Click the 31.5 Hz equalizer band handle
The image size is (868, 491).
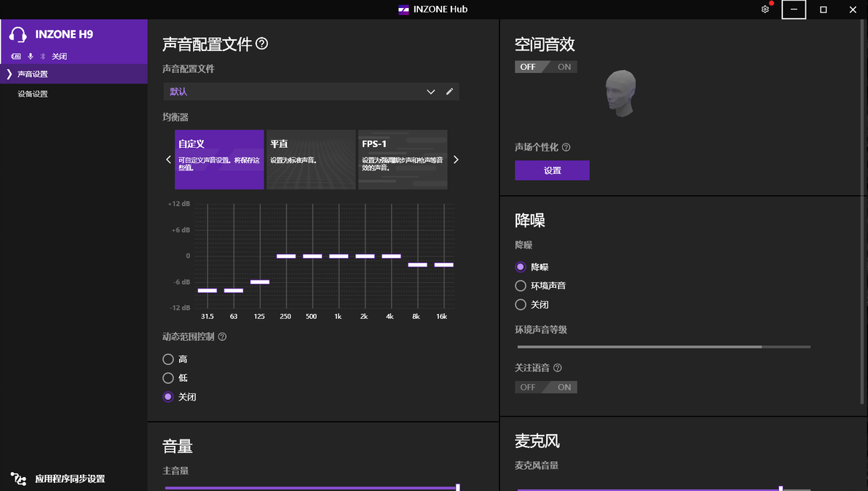click(208, 291)
